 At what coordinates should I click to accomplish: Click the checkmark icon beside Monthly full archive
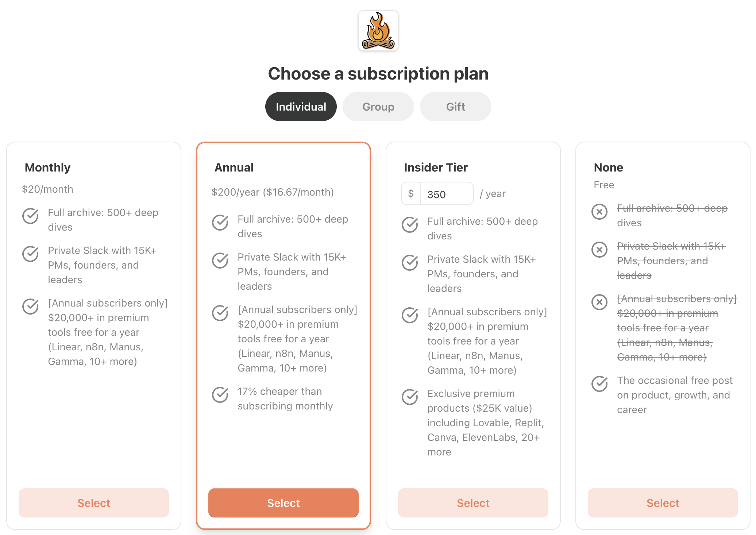tap(30, 216)
